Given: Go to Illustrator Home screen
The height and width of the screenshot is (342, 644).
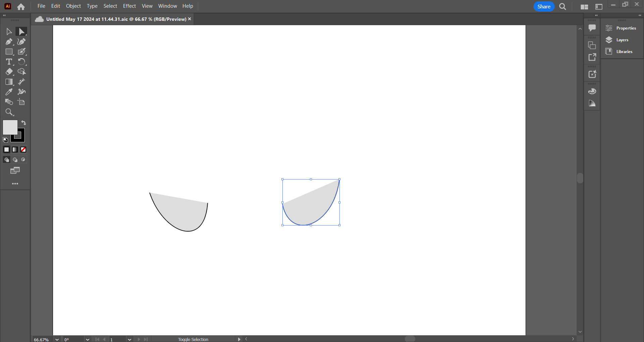Looking at the screenshot, I should [21, 6].
